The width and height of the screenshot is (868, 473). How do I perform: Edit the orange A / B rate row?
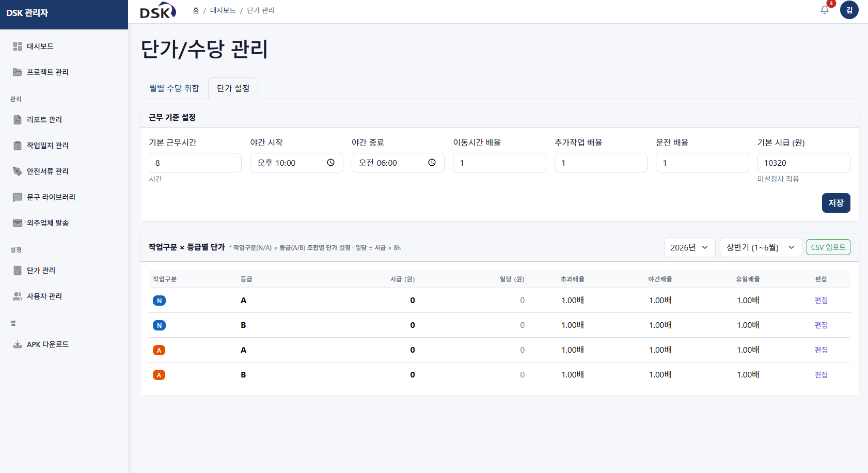821,375
